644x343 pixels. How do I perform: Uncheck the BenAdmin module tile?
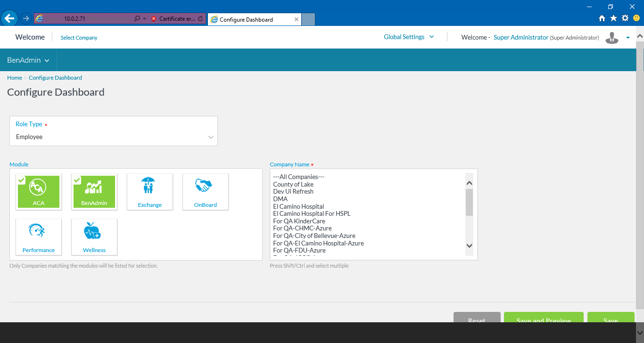[x=94, y=191]
